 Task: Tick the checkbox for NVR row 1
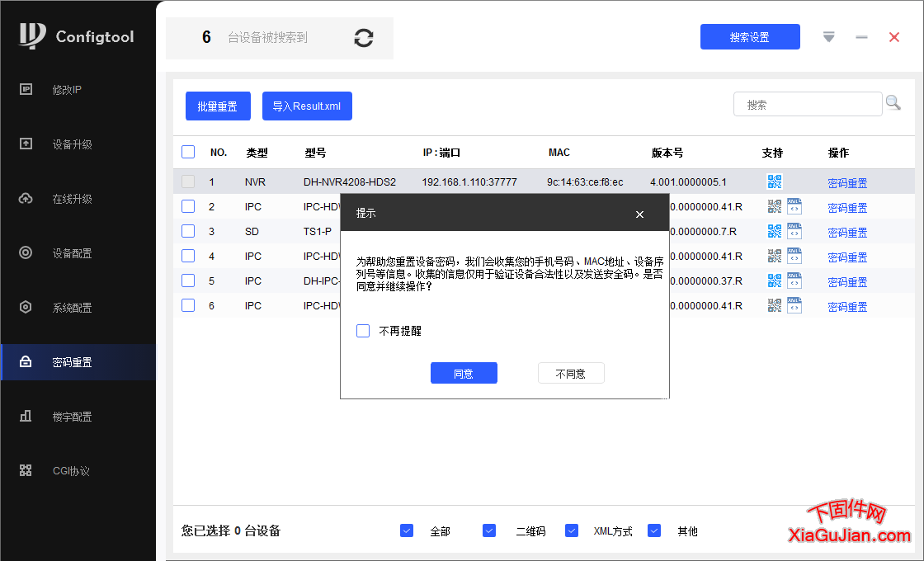coord(188,181)
